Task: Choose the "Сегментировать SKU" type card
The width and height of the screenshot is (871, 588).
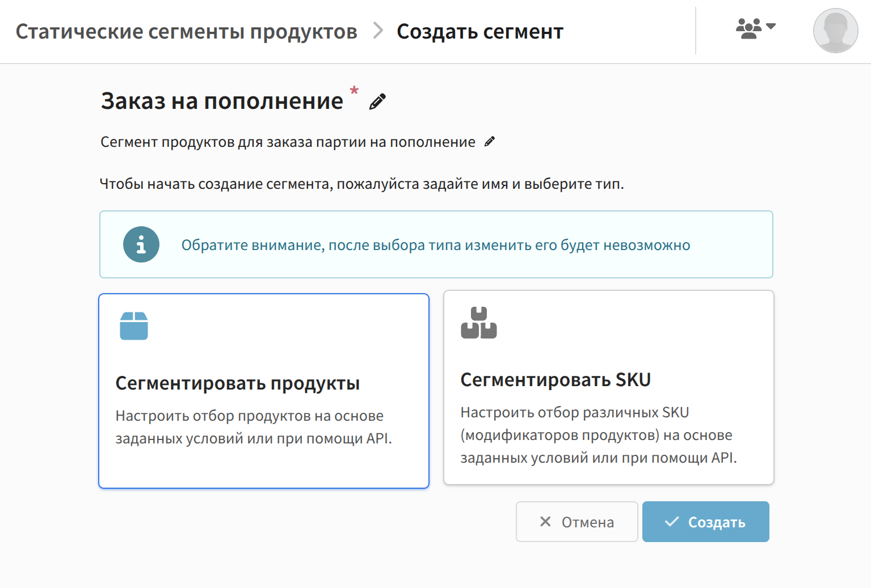Action: (x=608, y=387)
